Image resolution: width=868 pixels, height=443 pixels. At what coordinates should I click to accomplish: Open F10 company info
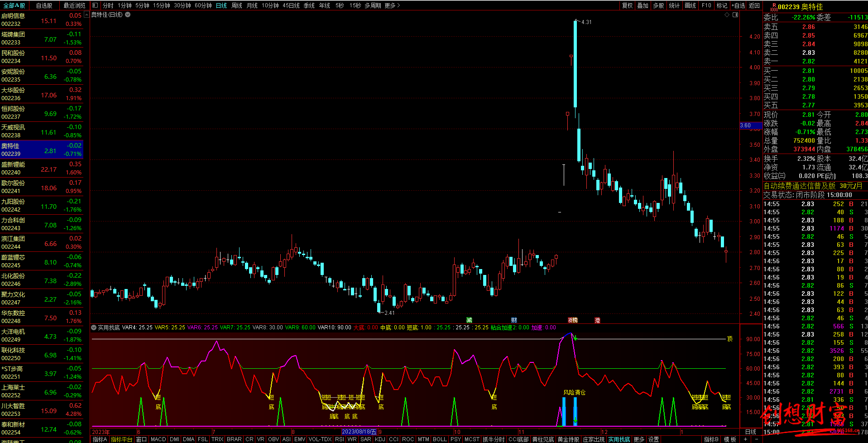pyautogui.click(x=706, y=5)
